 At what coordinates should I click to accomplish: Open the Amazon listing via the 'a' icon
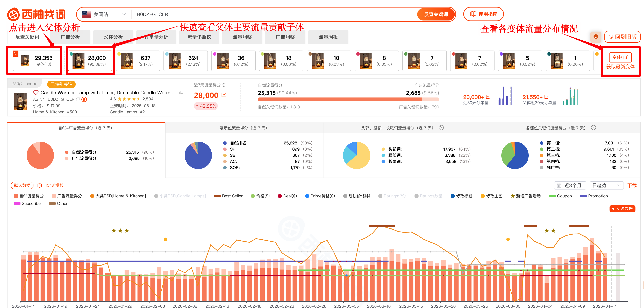pyautogui.click(x=84, y=100)
